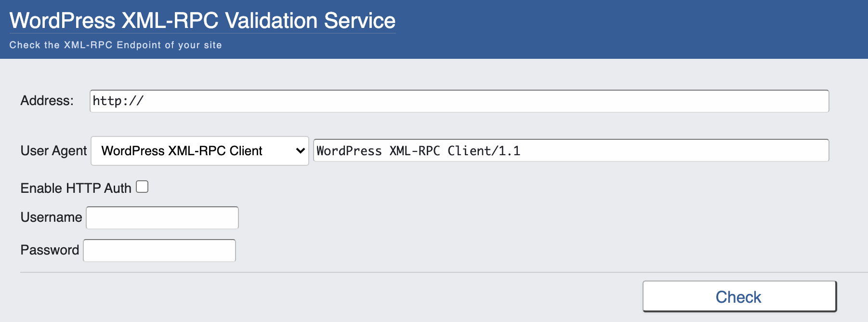
Task: Click the 'Password' label
Action: (x=50, y=250)
